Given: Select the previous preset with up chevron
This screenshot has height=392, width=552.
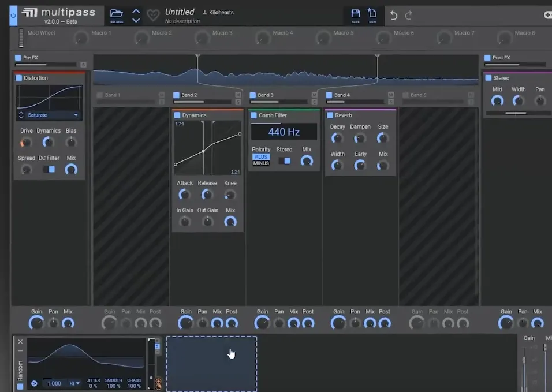Looking at the screenshot, I should click(136, 11).
